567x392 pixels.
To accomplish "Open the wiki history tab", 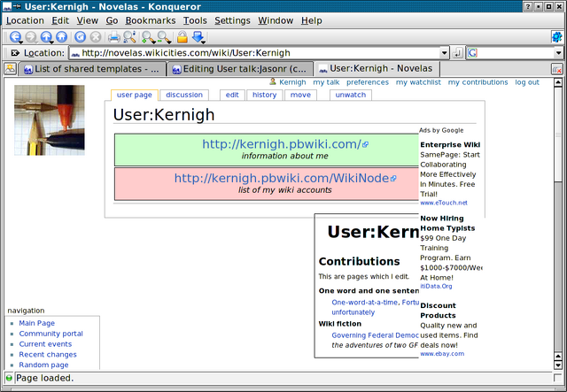I will click(x=264, y=95).
